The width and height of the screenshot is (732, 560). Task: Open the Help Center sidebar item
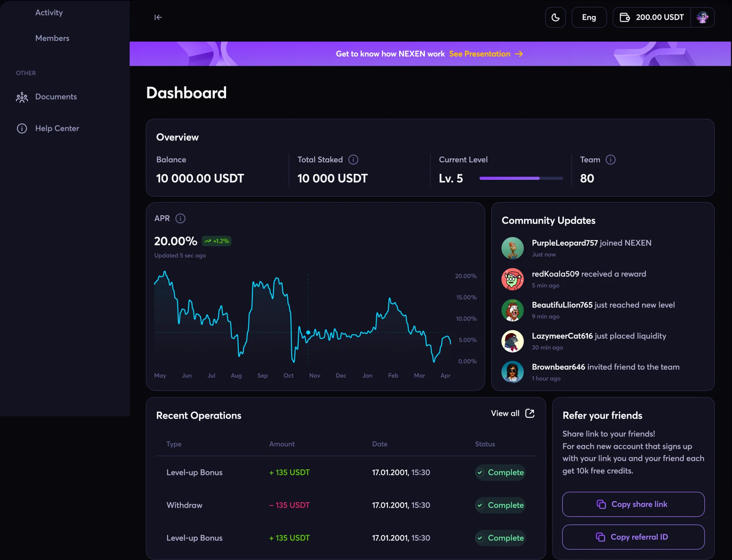point(57,128)
